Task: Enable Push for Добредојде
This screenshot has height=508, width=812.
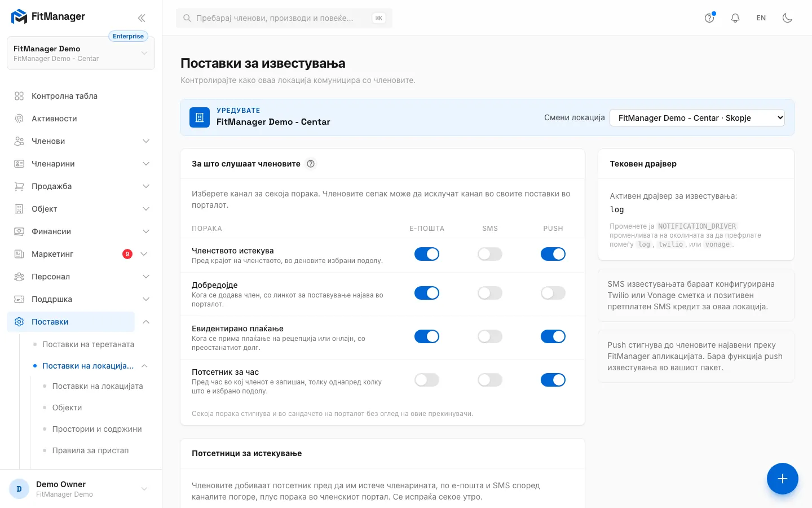Action: pos(553,293)
